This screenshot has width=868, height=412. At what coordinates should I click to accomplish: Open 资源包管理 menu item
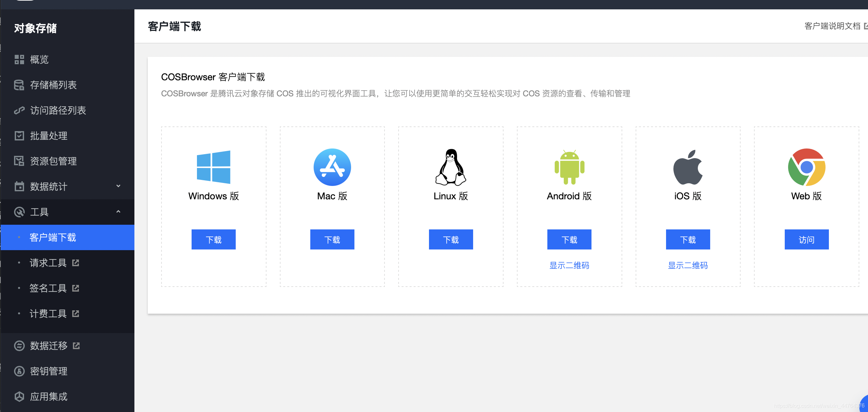tap(68, 161)
